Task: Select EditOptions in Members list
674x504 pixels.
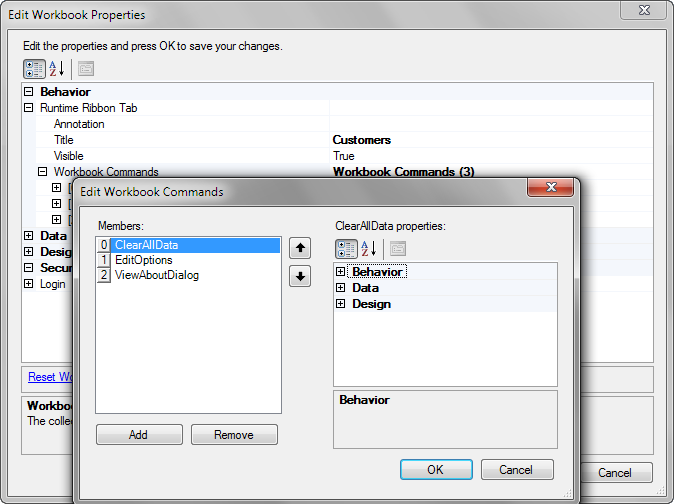Action: pyautogui.click(x=189, y=260)
